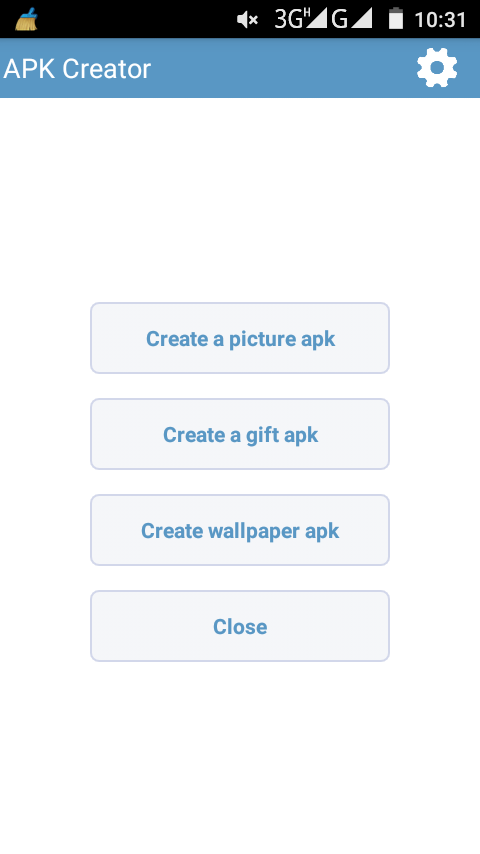This screenshot has width=480, height=854.
Task: Exit the app using Close
Action: (240, 626)
